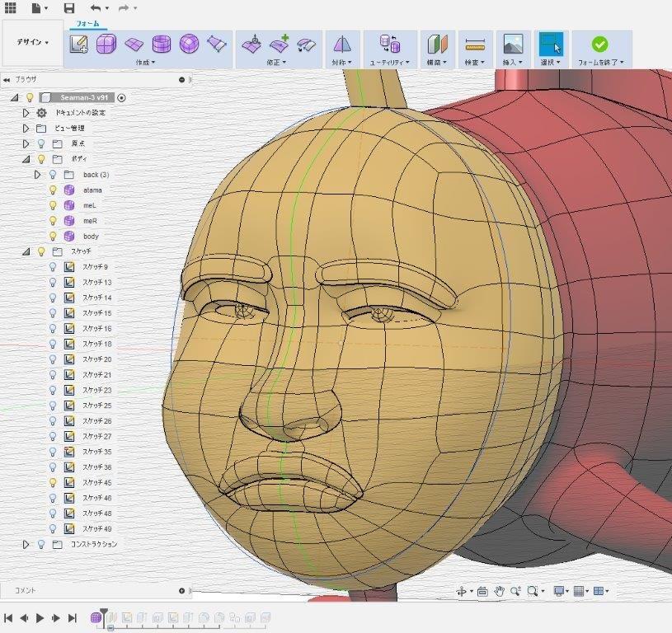The image size is (672, 633).
Task: Open the 修正 dropdown menu
Action: (x=276, y=63)
